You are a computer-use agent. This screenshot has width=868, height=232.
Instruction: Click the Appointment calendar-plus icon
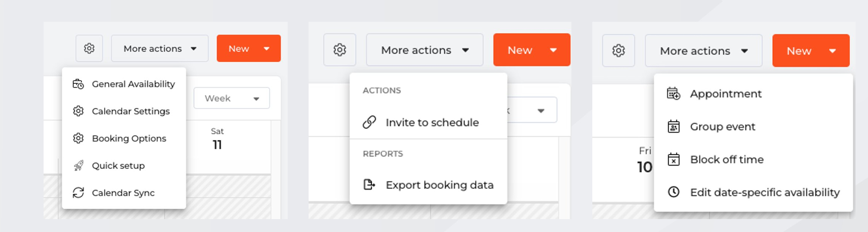coord(674,94)
